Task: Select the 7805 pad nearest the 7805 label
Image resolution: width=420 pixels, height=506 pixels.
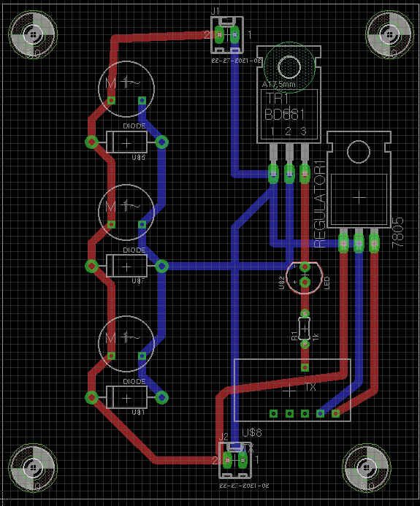Action: click(374, 243)
